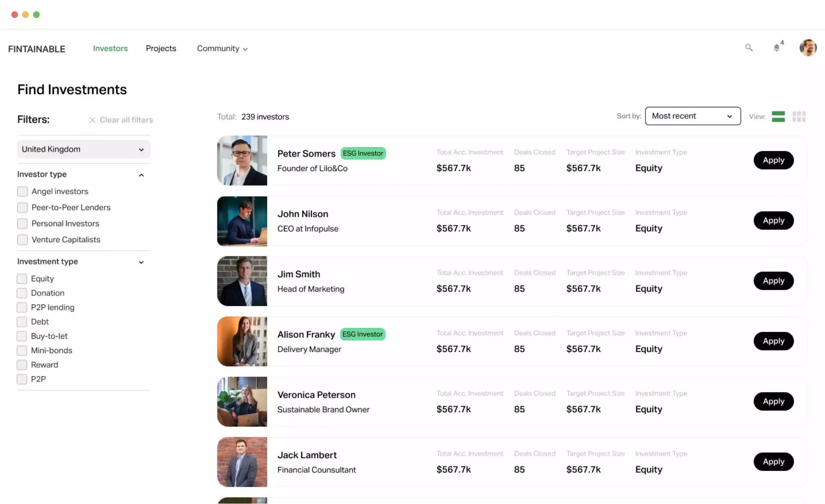This screenshot has width=825, height=504.
Task: Switch to list view icon
Action: click(x=778, y=117)
